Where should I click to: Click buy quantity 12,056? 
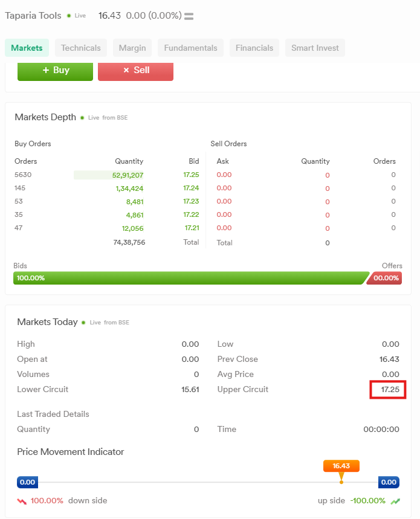pos(133,228)
